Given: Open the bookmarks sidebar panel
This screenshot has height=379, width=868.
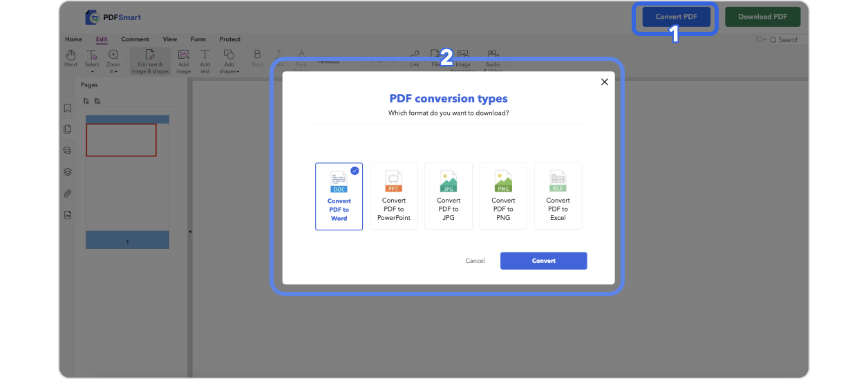Looking at the screenshot, I should click(68, 108).
